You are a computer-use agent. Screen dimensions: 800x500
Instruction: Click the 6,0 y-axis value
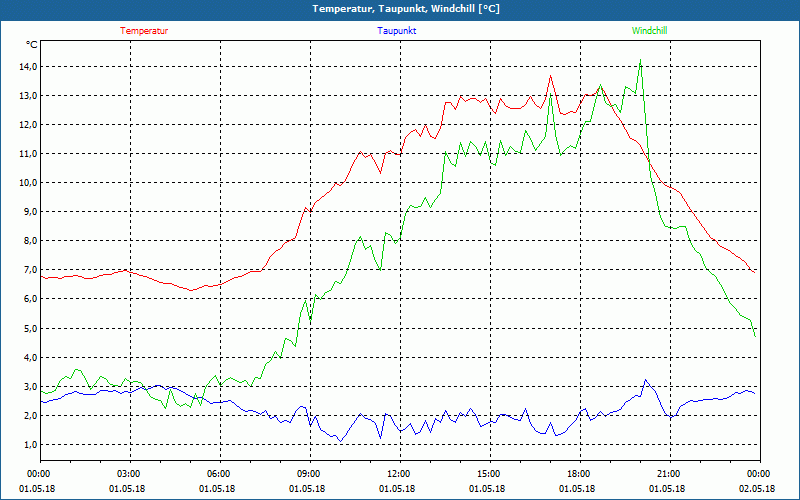[x=30, y=299]
